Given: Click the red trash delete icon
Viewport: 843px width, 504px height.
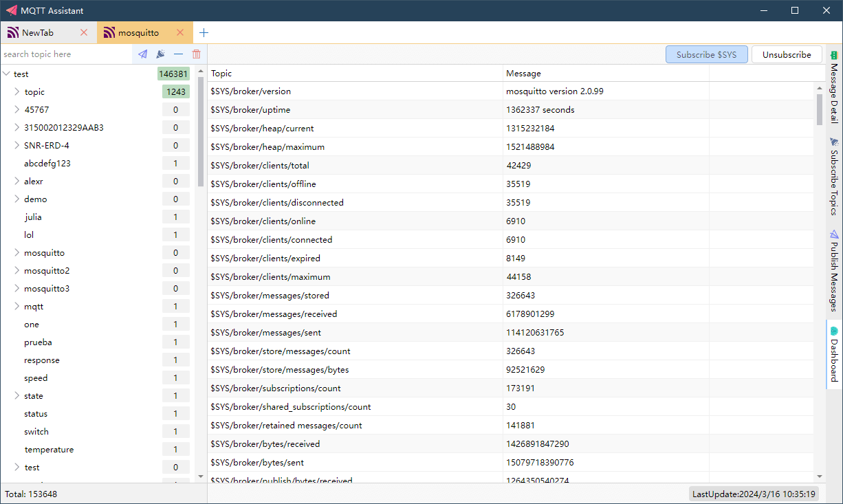Looking at the screenshot, I should [x=197, y=54].
